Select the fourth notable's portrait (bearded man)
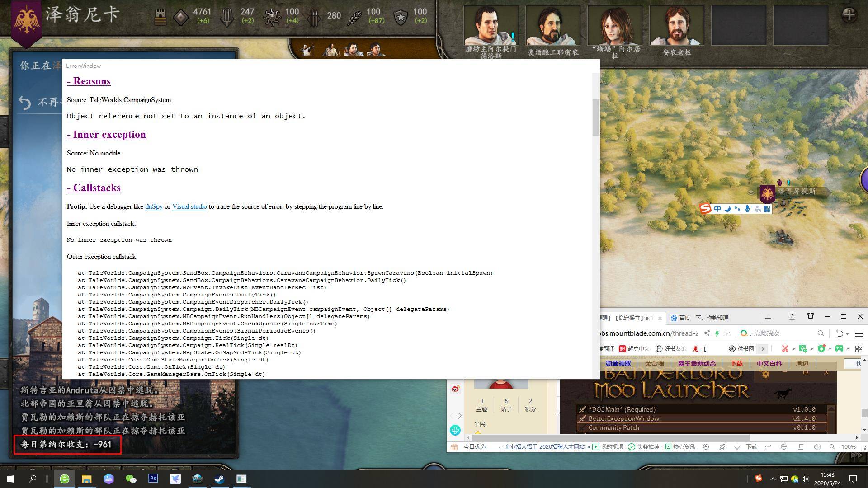The height and width of the screenshot is (488, 868). (x=676, y=25)
